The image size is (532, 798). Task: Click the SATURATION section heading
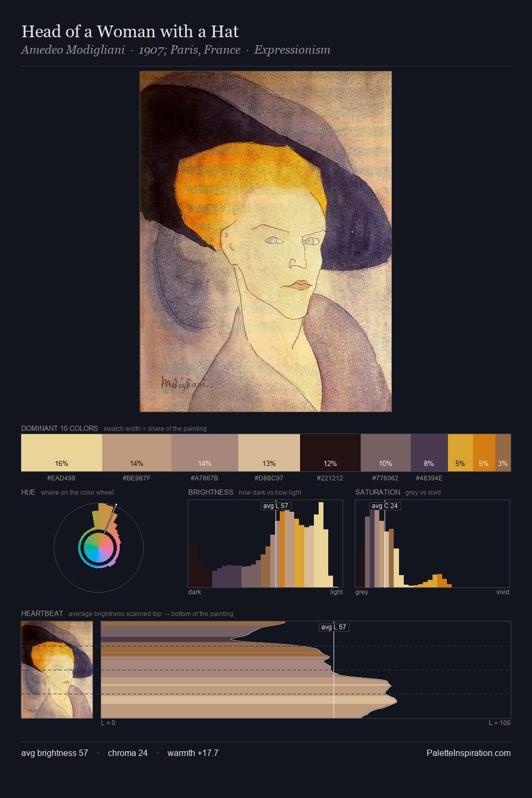click(378, 492)
